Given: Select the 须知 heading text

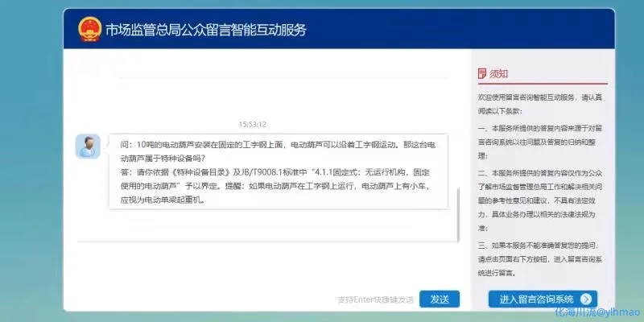Looking at the screenshot, I should 498,73.
